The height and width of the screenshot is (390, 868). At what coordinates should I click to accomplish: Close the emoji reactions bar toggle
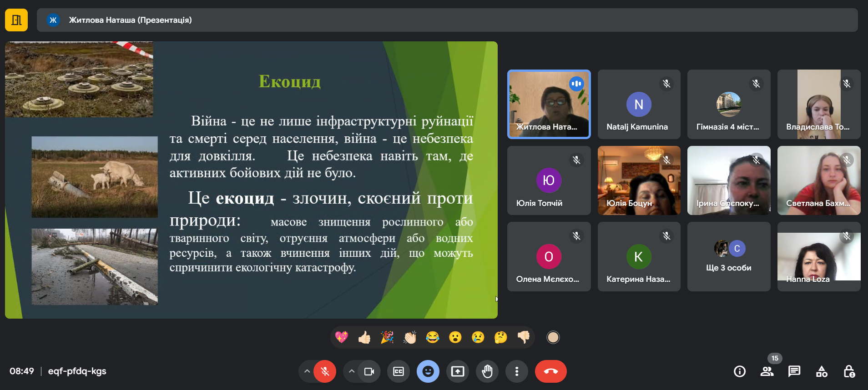(x=428, y=371)
